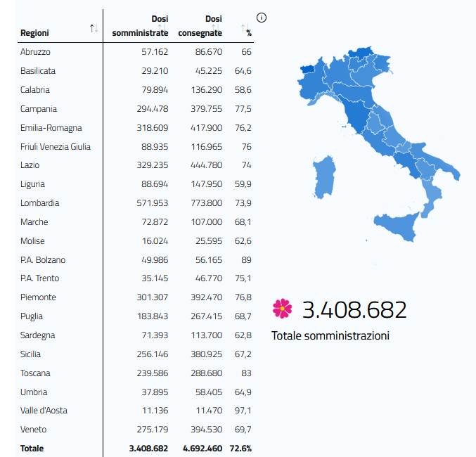Click the pink primrose flower icon
The image size is (476, 457).
tap(282, 308)
